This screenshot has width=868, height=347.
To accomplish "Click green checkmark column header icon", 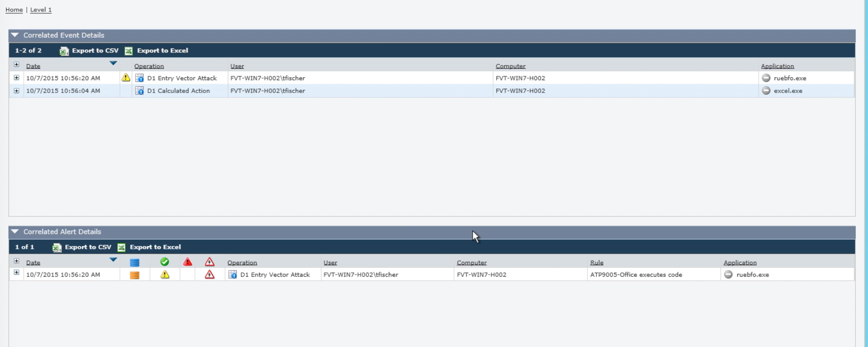I will (x=165, y=262).
